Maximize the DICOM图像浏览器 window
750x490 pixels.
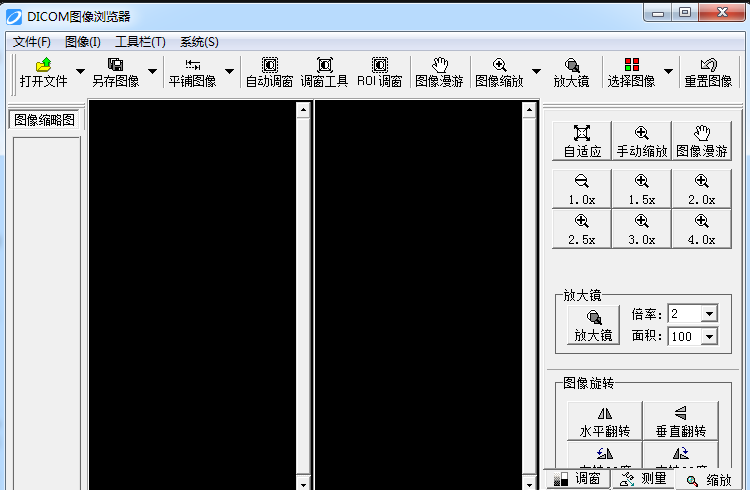point(685,13)
